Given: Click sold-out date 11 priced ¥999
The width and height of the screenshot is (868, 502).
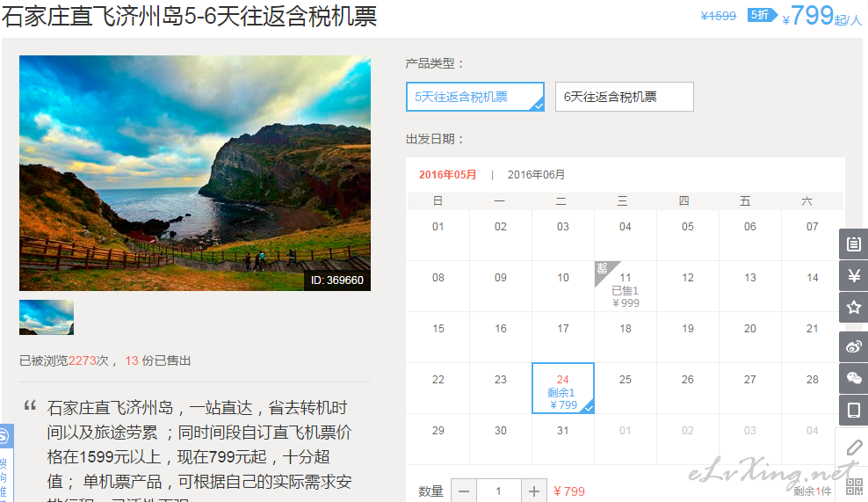Looking at the screenshot, I should (625, 286).
